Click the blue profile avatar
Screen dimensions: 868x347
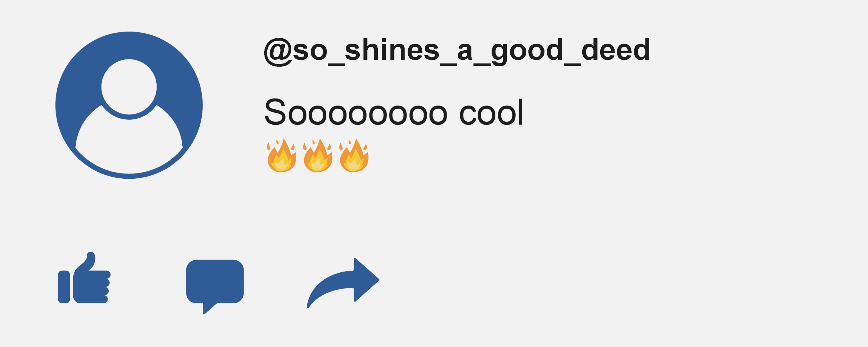tap(129, 105)
